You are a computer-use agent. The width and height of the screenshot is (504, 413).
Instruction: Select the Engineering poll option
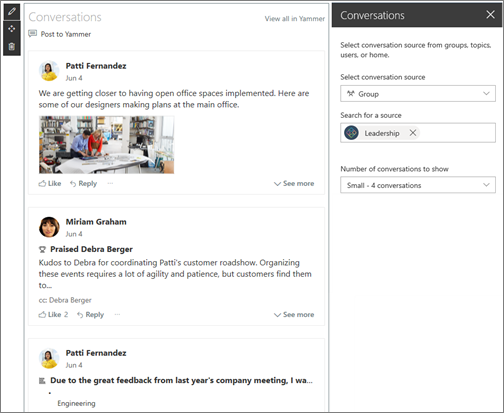coord(76,403)
